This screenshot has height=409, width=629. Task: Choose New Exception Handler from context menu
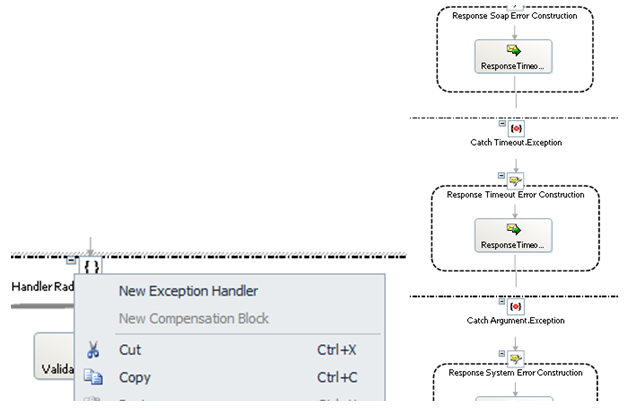coord(188,291)
